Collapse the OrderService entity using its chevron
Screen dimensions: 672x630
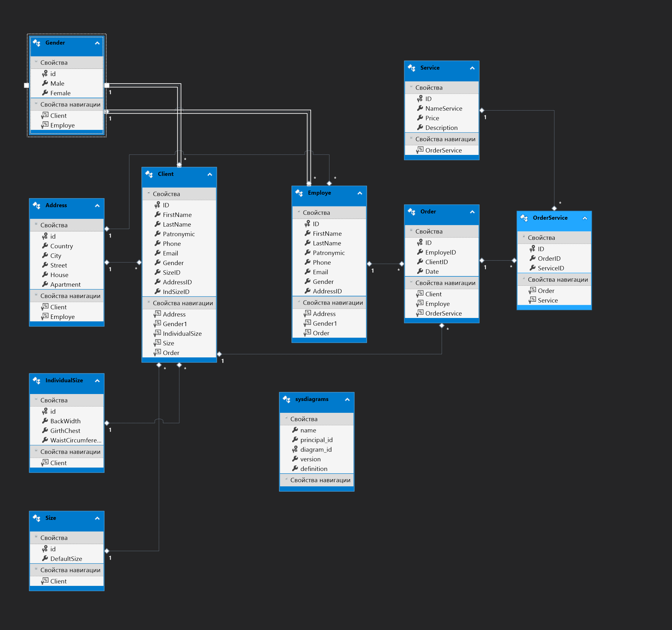[x=585, y=218]
